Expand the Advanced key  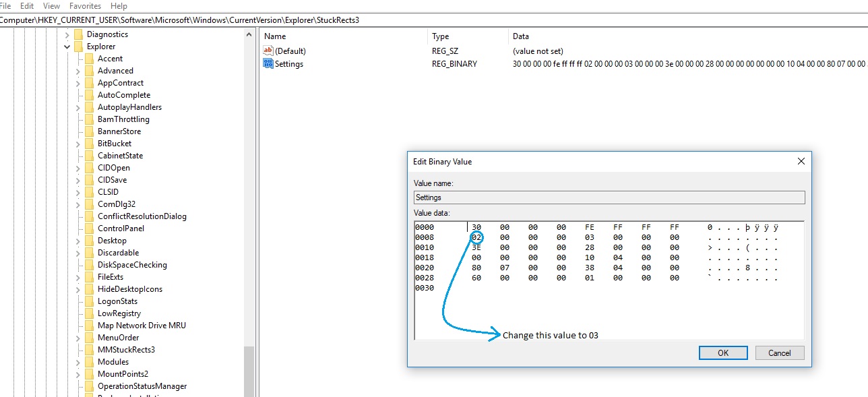click(78, 71)
